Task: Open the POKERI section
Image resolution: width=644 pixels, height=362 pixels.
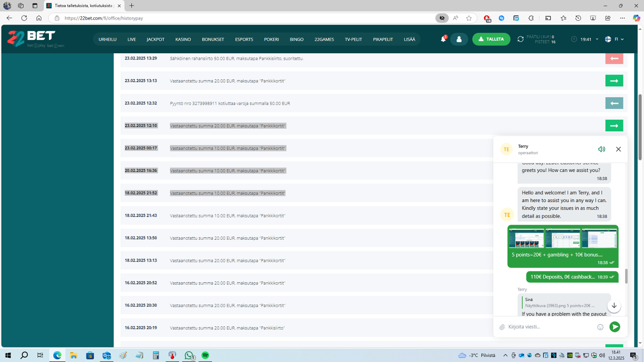Action: tap(271, 39)
